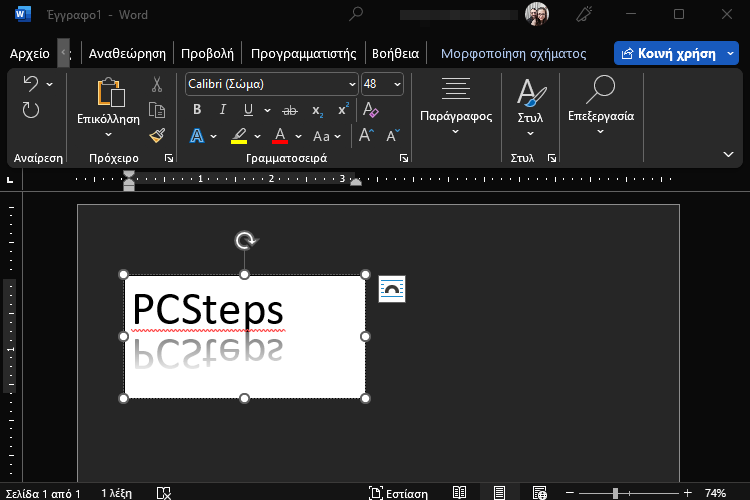The height and width of the screenshot is (500, 750).
Task: Click the PCSteps text in text box
Action: [x=208, y=310]
